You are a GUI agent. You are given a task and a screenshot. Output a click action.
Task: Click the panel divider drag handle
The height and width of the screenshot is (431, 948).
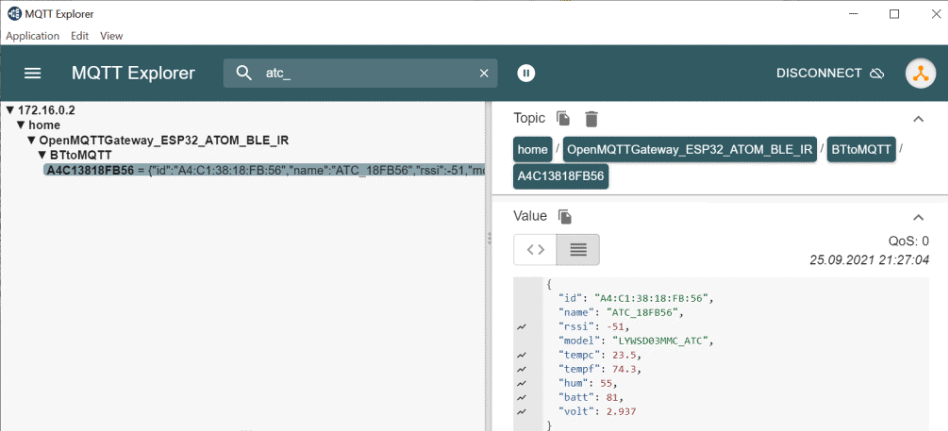[x=489, y=238]
